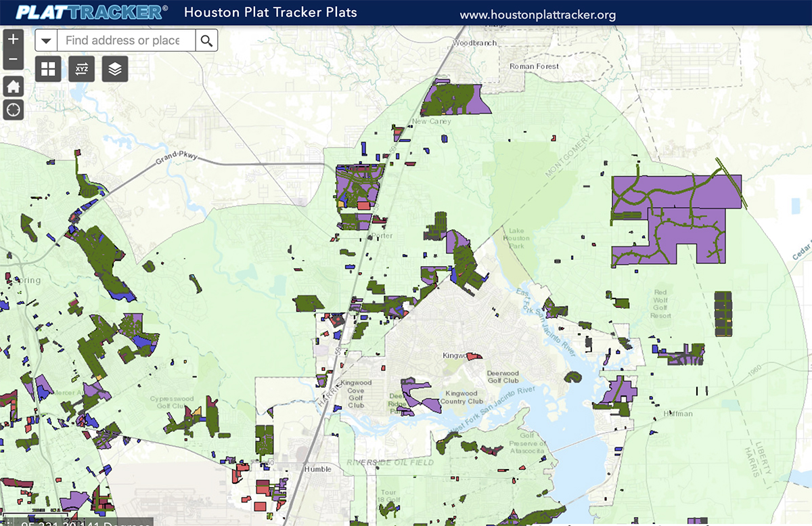Click the Grand Pkwy road label
812x526 pixels.
pos(176,158)
